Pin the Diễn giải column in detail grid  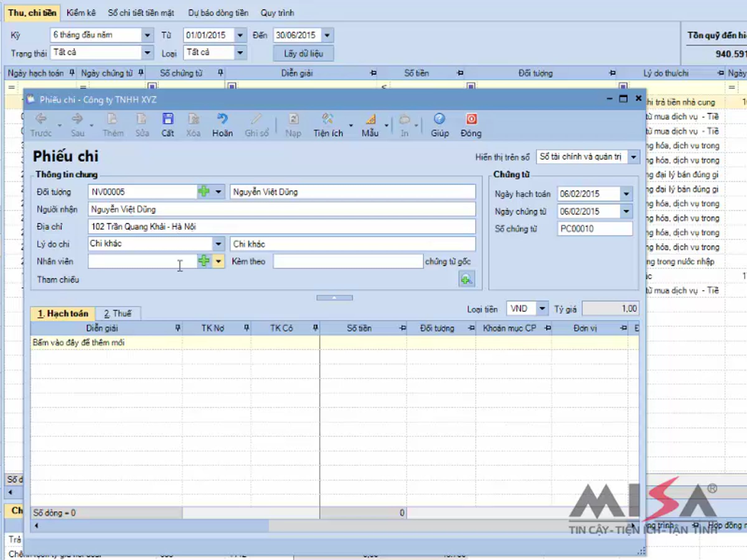(x=178, y=328)
